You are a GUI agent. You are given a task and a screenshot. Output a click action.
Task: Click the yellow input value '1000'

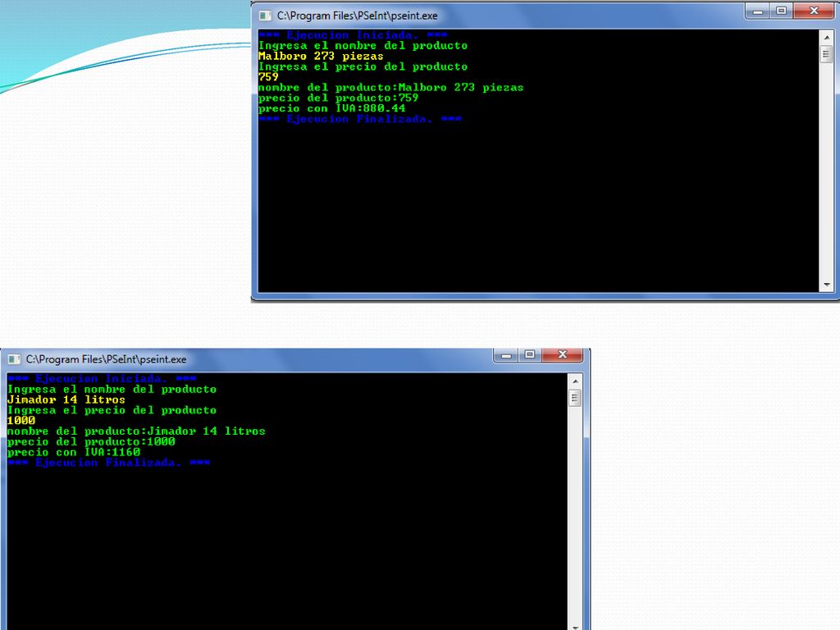click(21, 421)
